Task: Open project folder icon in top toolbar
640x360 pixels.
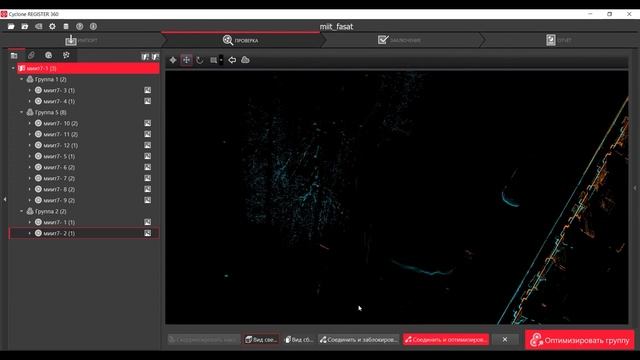Action: [11, 27]
